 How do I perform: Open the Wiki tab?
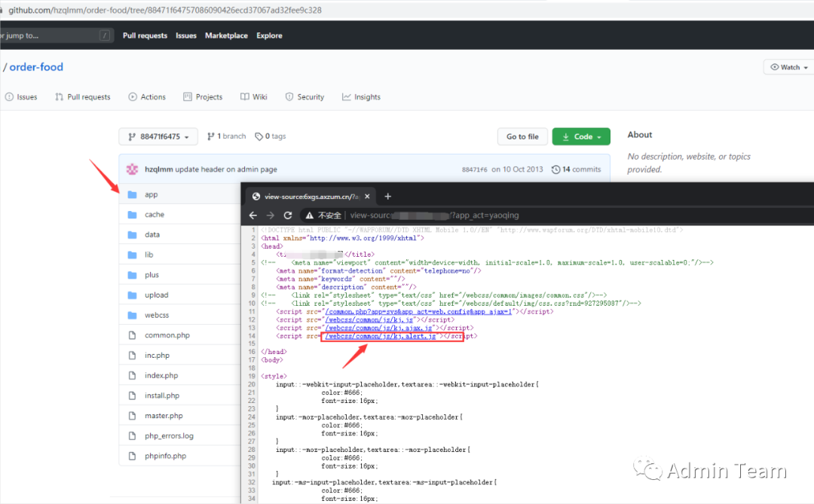254,97
